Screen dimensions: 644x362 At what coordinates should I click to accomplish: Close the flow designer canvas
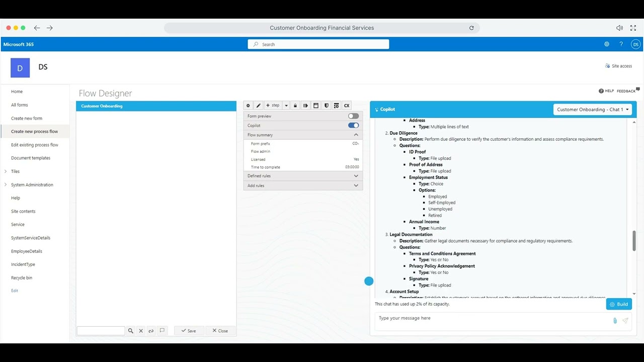tap(220, 331)
